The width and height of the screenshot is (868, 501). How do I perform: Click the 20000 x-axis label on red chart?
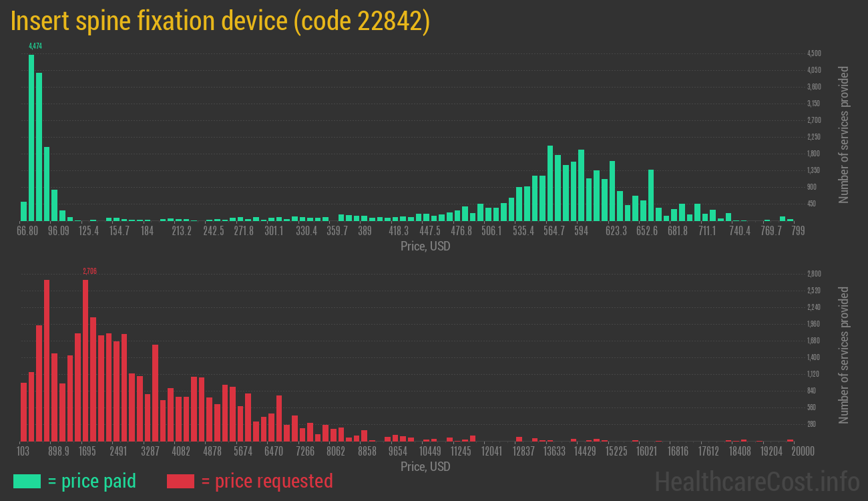803,452
